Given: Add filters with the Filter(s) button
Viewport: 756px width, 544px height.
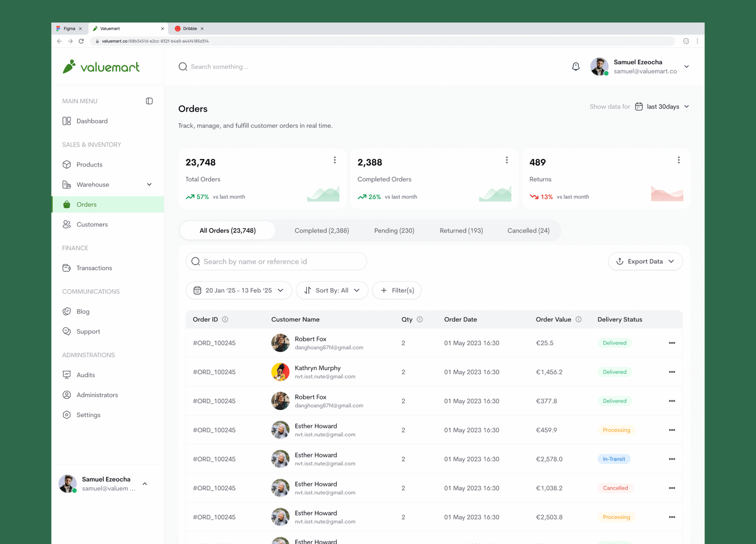Looking at the screenshot, I should click(397, 290).
